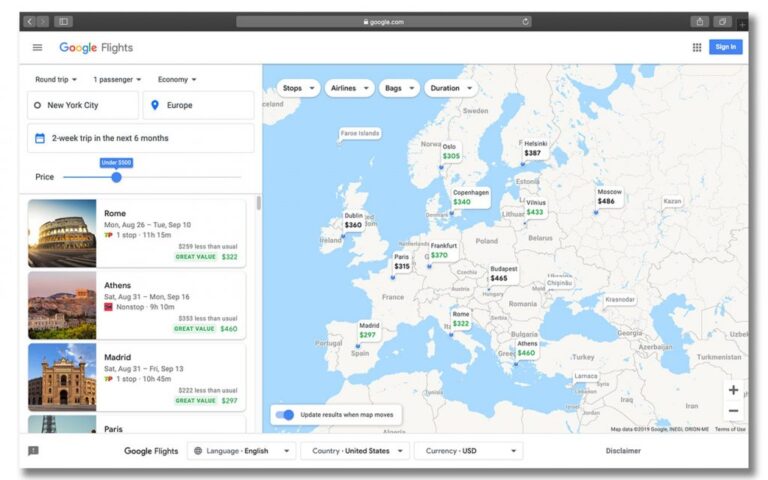Open a new tab with plus icon

point(743,24)
